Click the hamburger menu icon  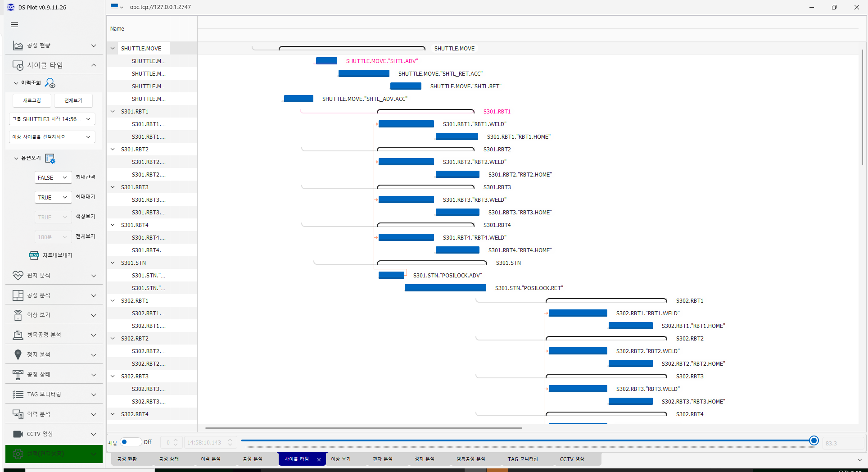point(14,25)
